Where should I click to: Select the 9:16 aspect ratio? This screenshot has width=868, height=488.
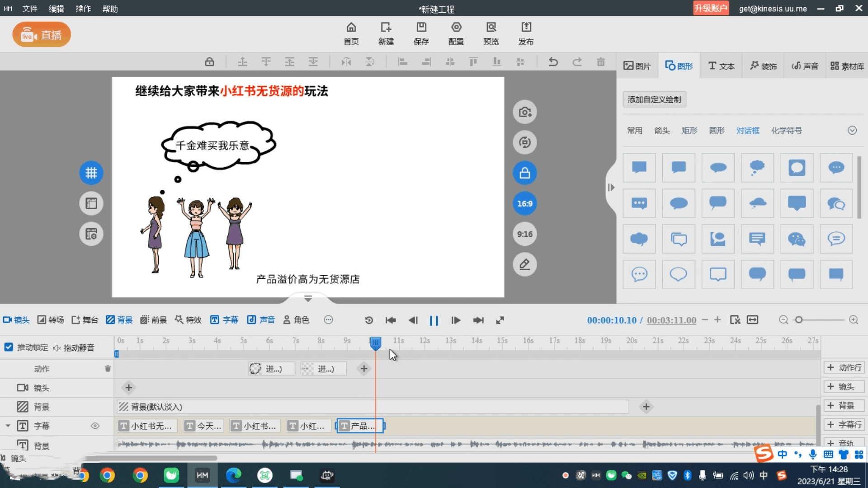tap(524, 234)
